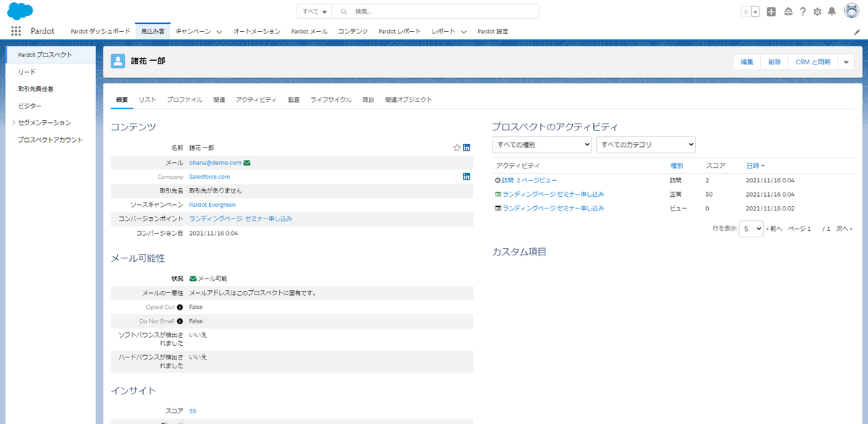Click the favorites star icon in header

[x=745, y=12]
